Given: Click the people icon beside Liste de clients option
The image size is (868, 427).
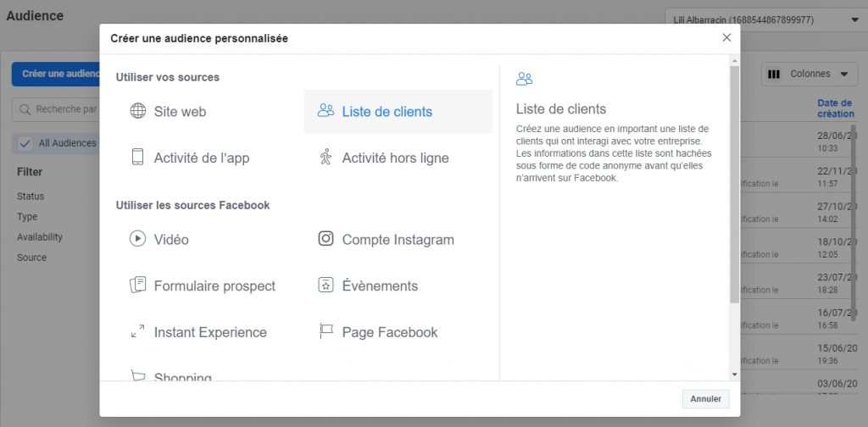Looking at the screenshot, I should click(325, 111).
